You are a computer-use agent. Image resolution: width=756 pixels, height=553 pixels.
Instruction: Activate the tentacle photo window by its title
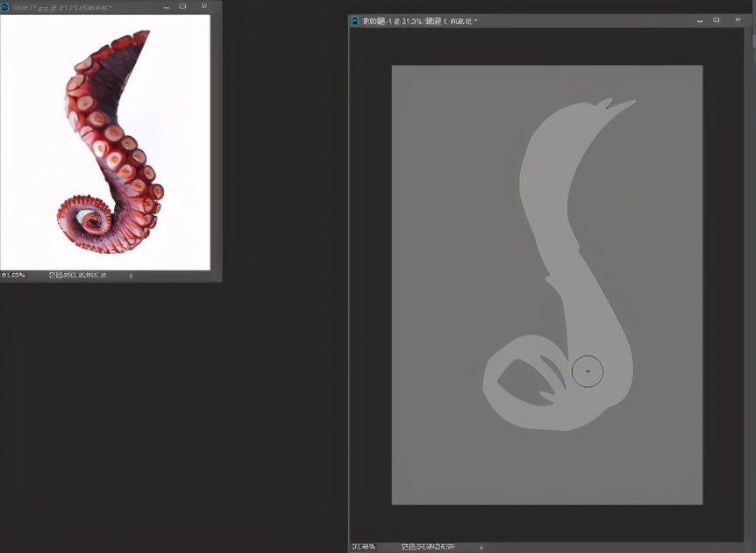[x=61, y=6]
